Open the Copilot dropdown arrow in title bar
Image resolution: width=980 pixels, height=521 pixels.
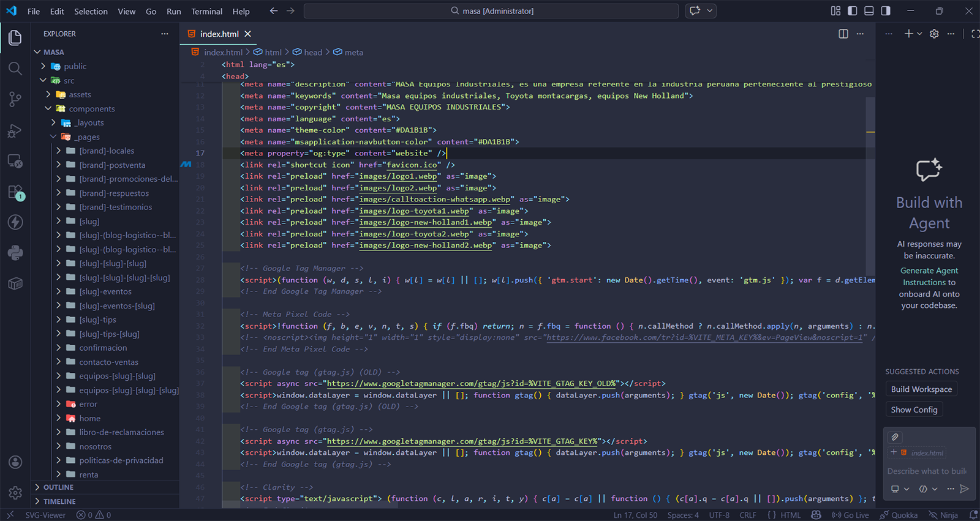[710, 10]
